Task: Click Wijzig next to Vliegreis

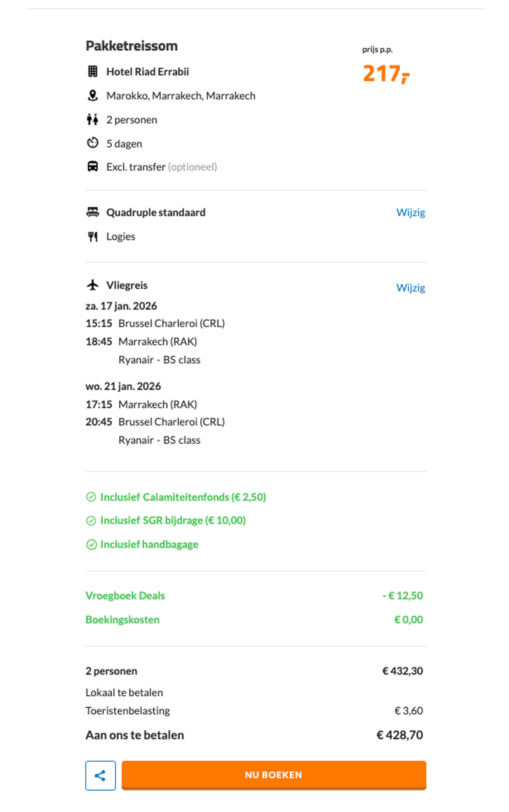Action: [410, 288]
